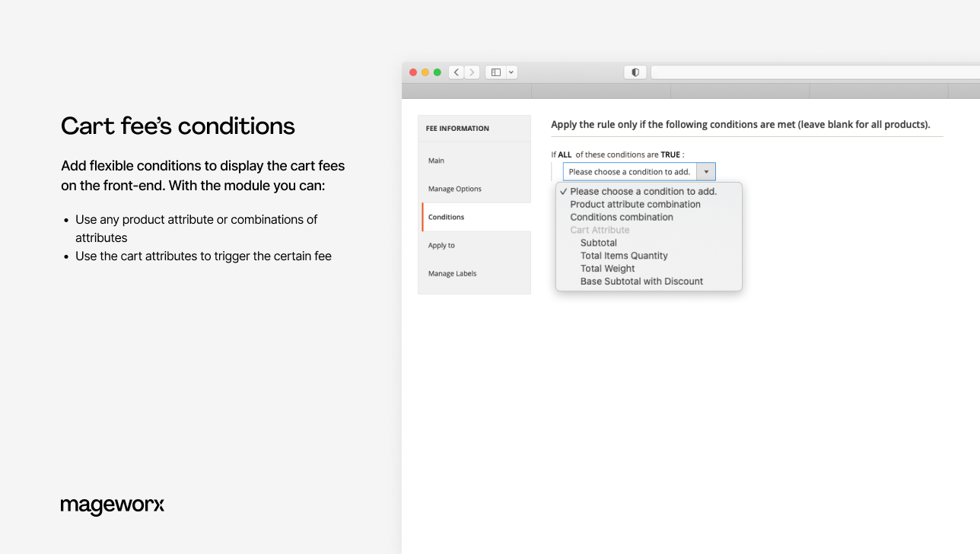Image resolution: width=980 pixels, height=554 pixels.
Task: Expand the 'Please choose a condition to add' combo box
Action: (628, 171)
